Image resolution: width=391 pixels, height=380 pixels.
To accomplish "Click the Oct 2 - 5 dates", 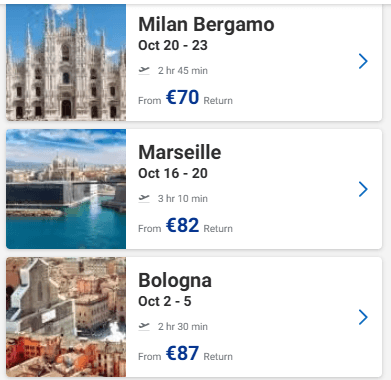I will [165, 301].
